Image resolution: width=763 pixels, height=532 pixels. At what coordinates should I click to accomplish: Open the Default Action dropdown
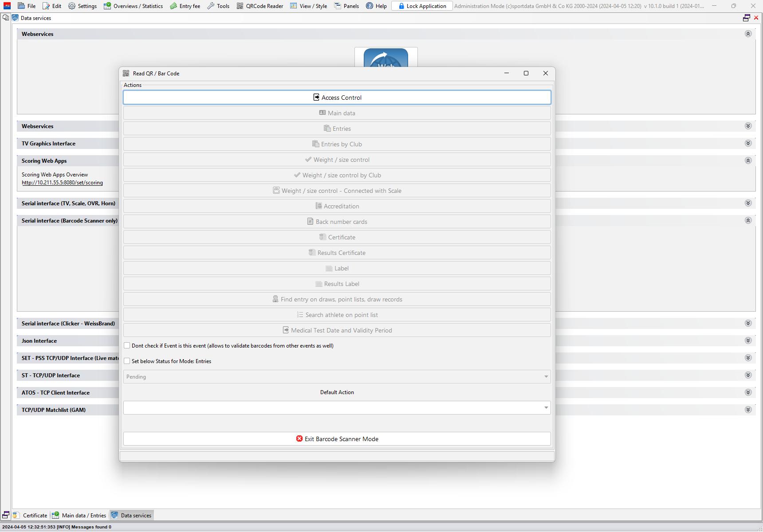point(337,407)
